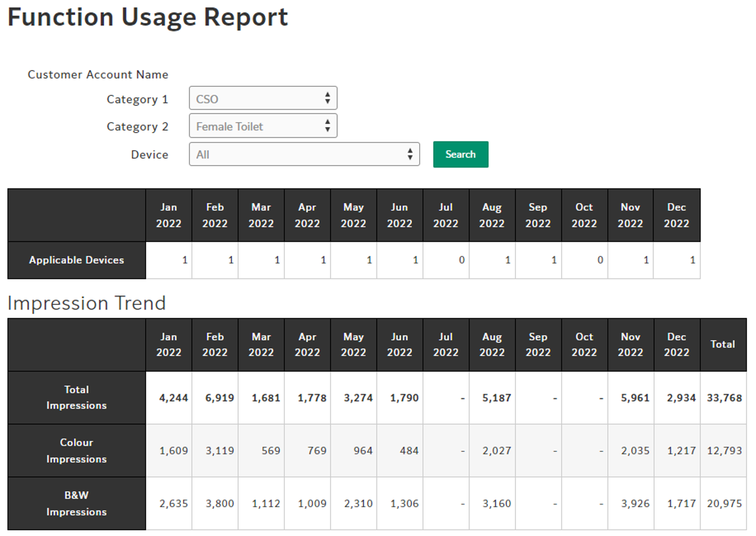The width and height of the screenshot is (756, 536).
Task: Click the Customer Account Name label
Action: coord(98,75)
